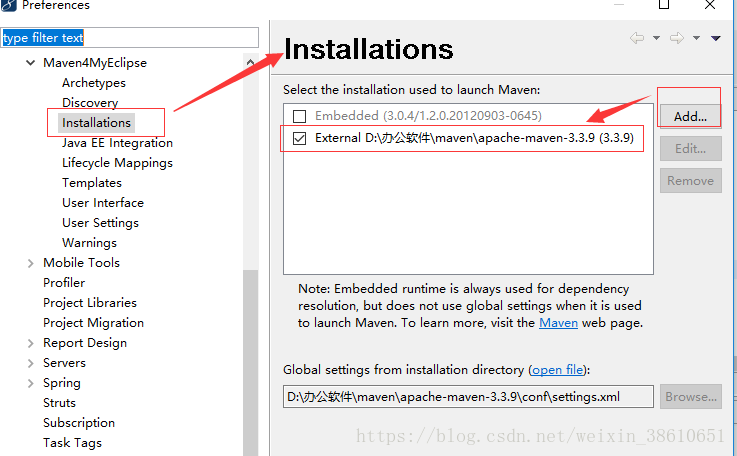Viewport: 737px width, 456px height.
Task: Select Subscription in the tree
Action: [79, 423]
